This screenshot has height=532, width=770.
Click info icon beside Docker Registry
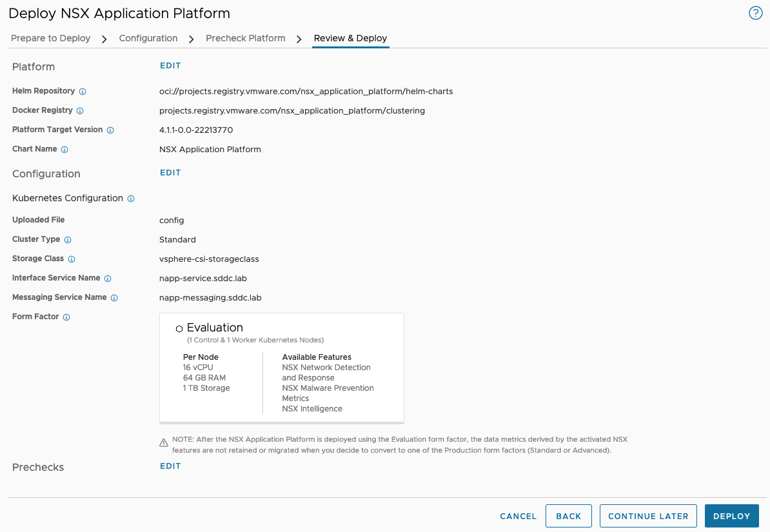coord(80,111)
